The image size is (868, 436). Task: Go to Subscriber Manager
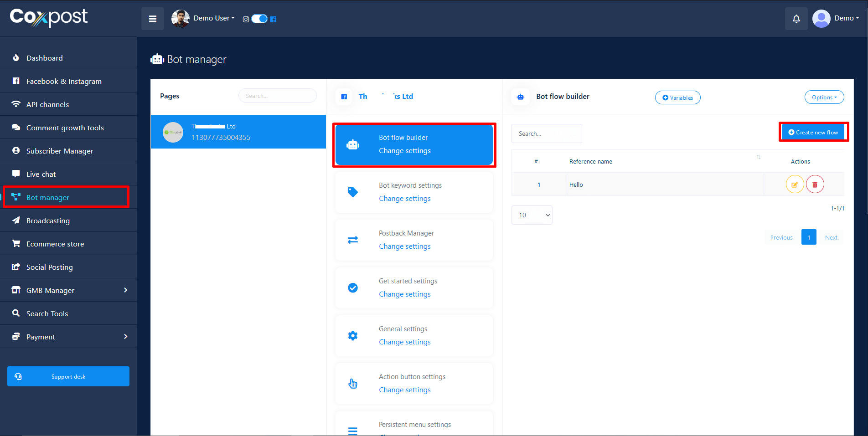(x=60, y=151)
